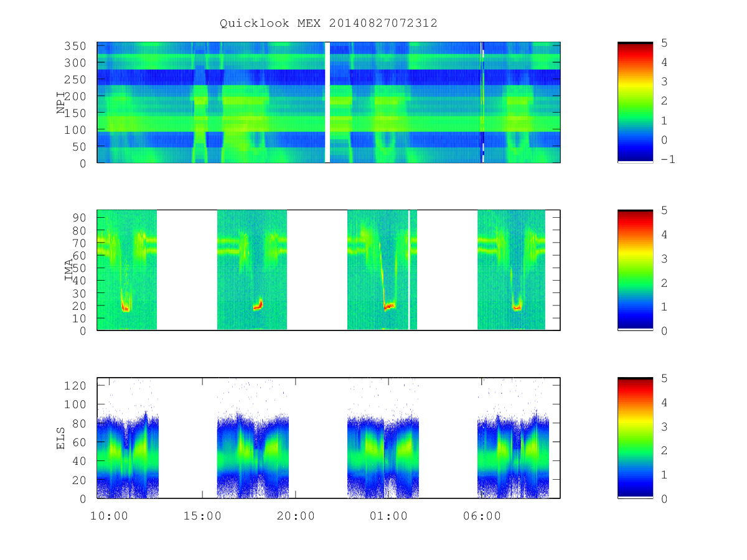This screenshot has width=747, height=560.
Task: Click inside the NPI spectrogram plot
Action: point(329,102)
